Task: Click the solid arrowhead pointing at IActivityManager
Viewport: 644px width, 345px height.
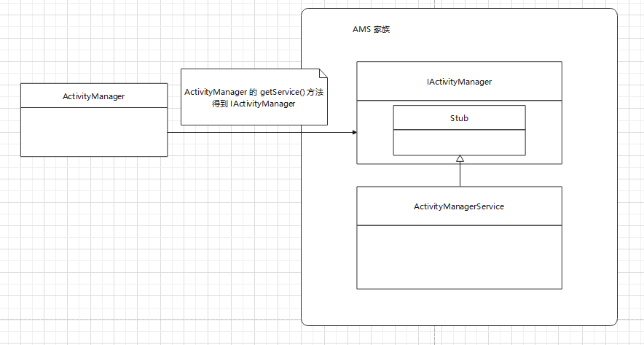Action: [354, 133]
